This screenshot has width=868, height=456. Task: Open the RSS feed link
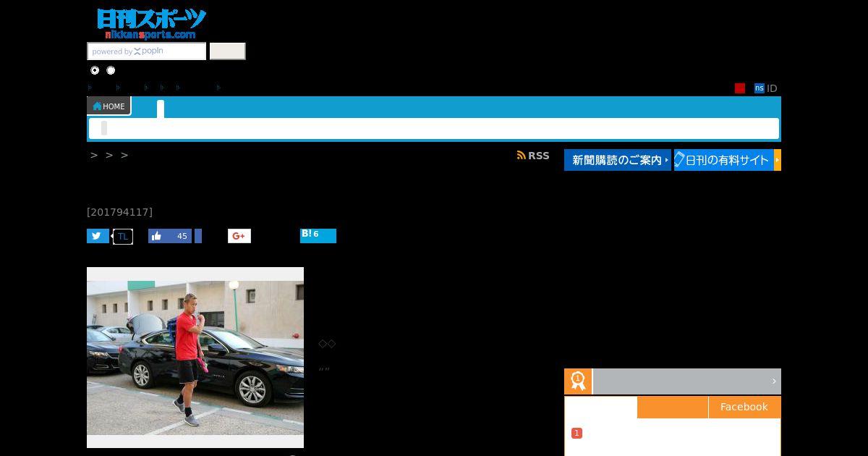533,156
